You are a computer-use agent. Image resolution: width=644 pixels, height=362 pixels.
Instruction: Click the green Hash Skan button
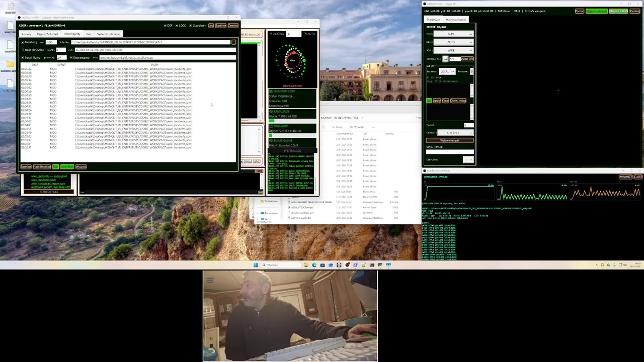tap(67, 166)
